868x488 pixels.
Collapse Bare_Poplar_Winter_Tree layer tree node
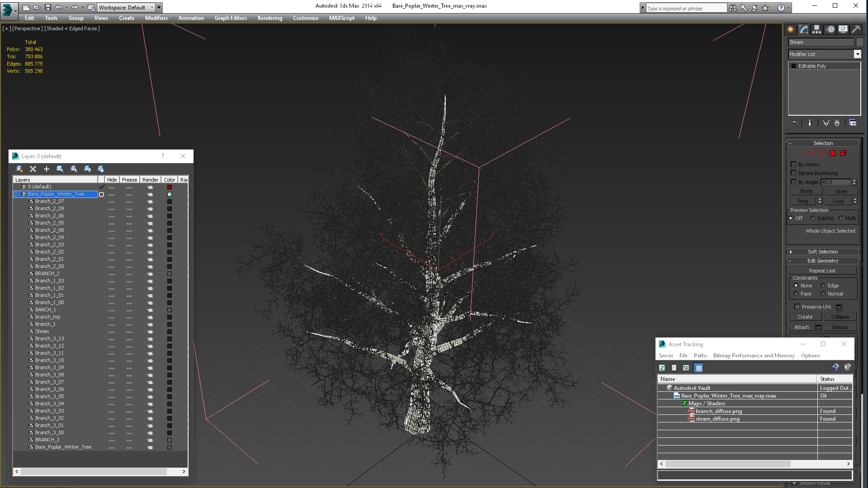tap(17, 194)
